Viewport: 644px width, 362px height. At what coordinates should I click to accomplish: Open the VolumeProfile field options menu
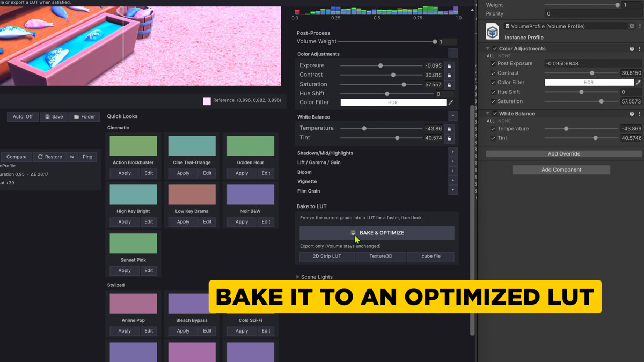[639, 26]
